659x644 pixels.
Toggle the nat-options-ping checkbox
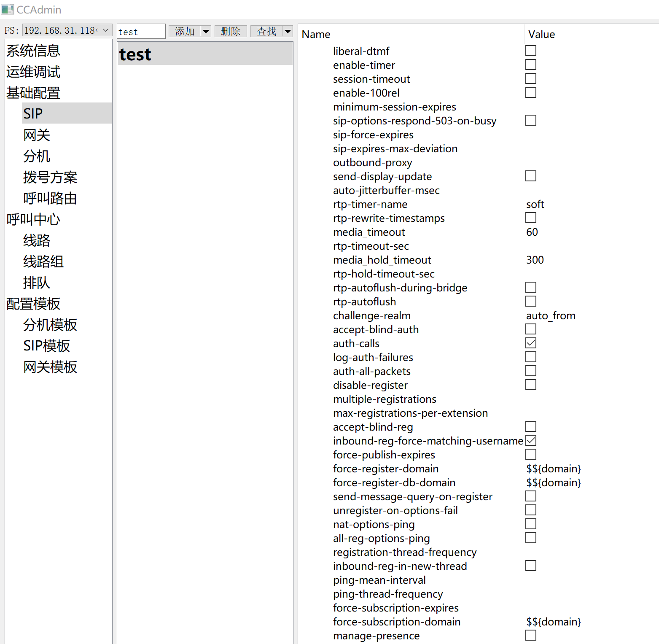pos(531,524)
